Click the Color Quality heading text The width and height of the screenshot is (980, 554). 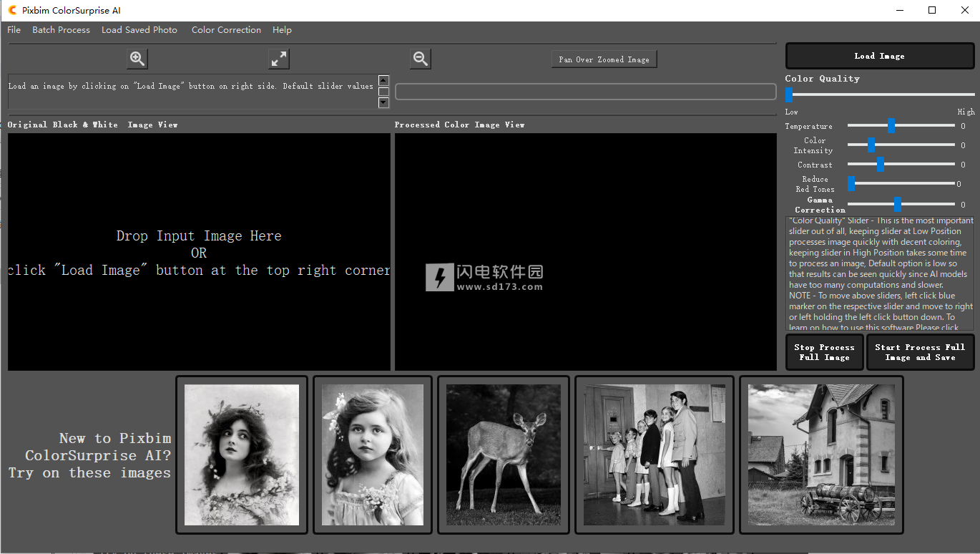822,79
